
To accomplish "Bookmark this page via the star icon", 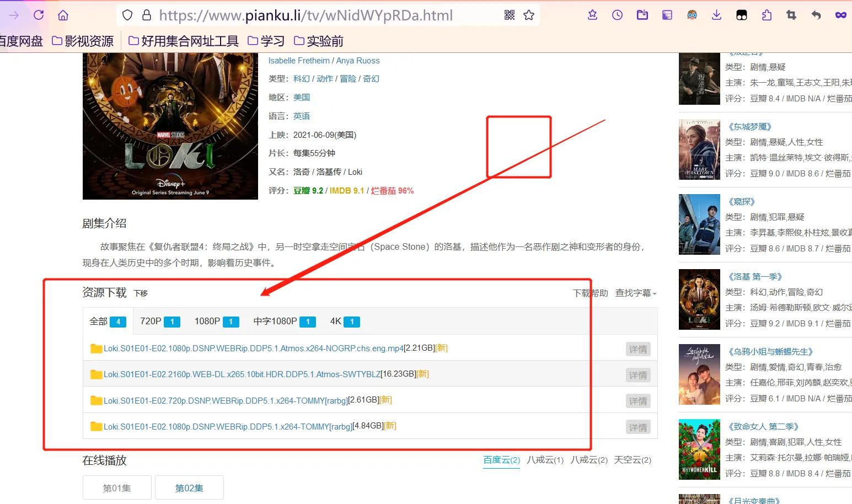I will click(529, 15).
